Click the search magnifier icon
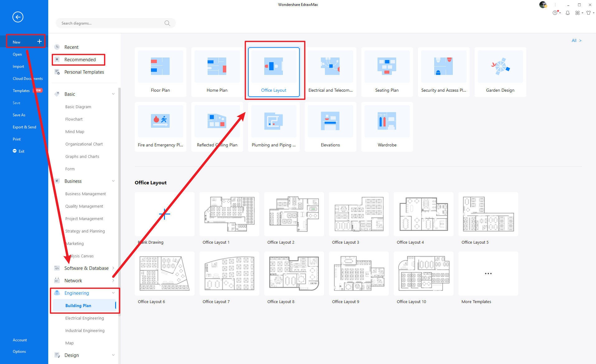 pos(167,23)
